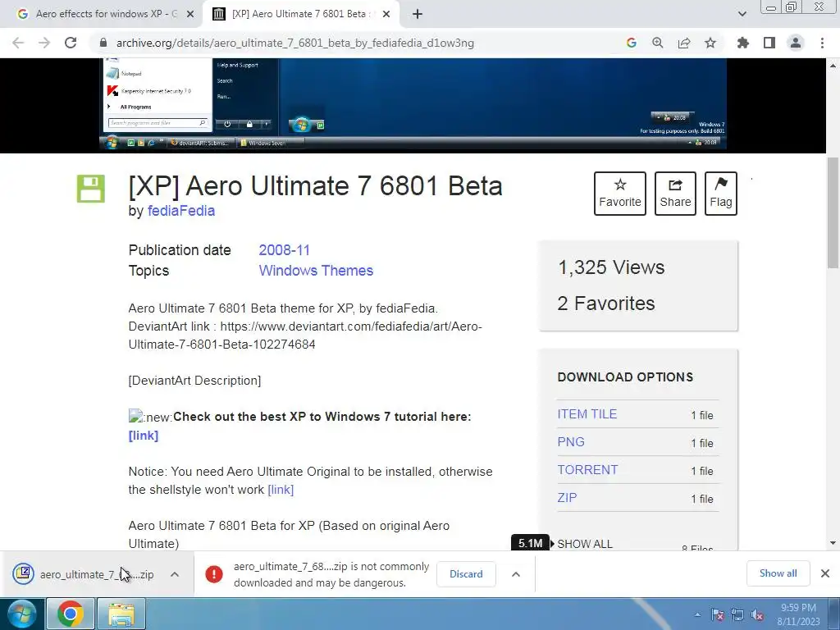
Task: Close the downloads bar
Action: (825, 573)
